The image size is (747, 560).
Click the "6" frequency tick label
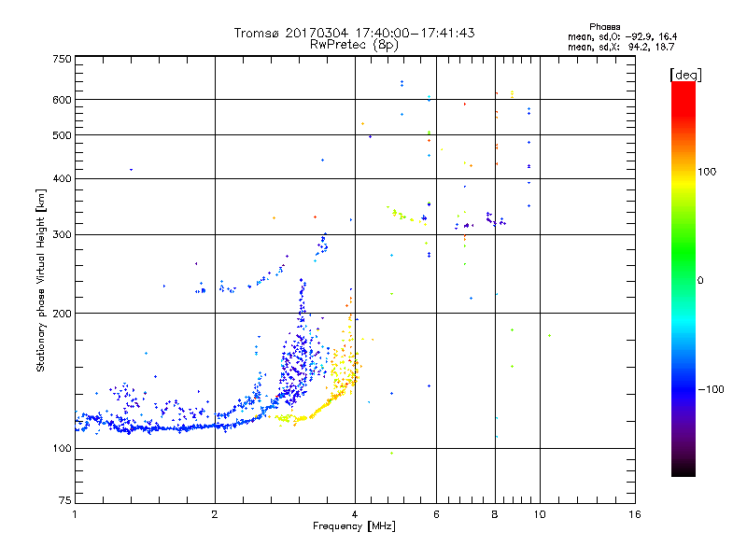coord(436,514)
